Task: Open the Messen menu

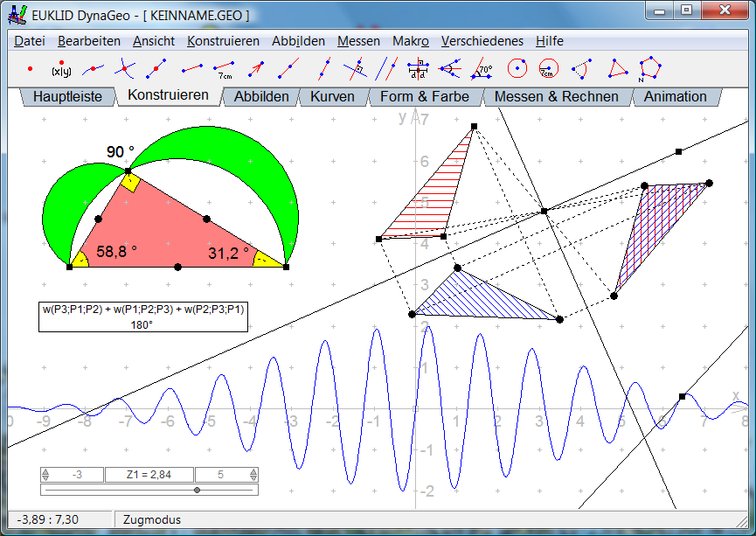Action: coord(358,41)
